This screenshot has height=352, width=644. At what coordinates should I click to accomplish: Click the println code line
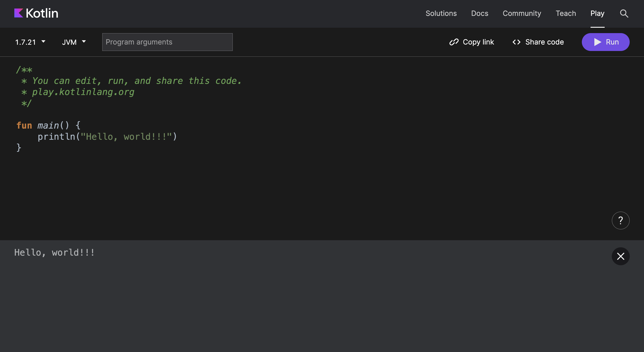point(107,137)
